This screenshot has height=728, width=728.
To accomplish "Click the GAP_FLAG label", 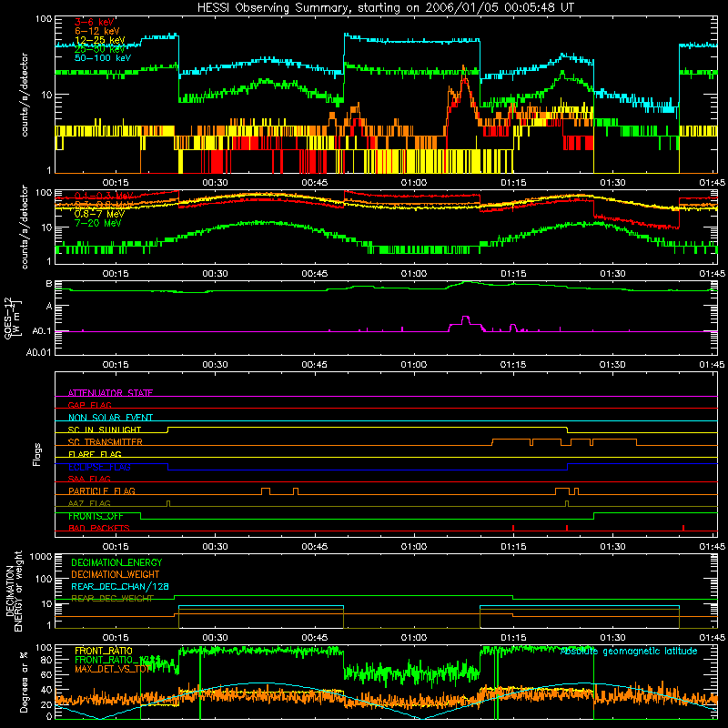I will (89, 405).
